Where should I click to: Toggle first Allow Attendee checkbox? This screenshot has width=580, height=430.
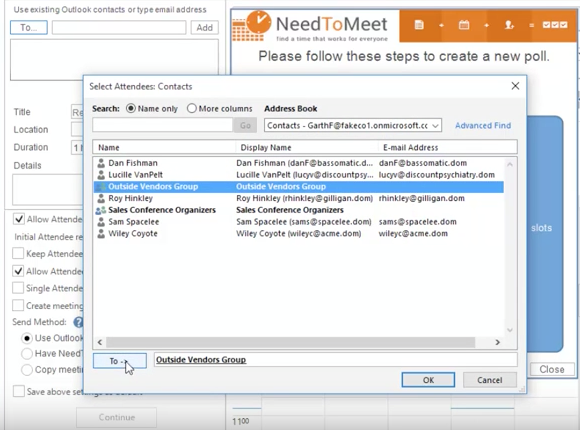click(18, 219)
